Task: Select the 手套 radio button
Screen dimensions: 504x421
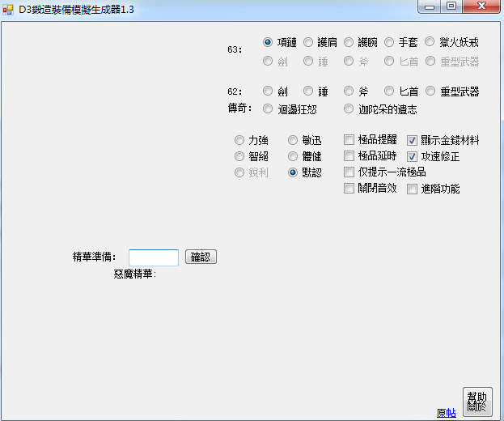Action: 389,42
